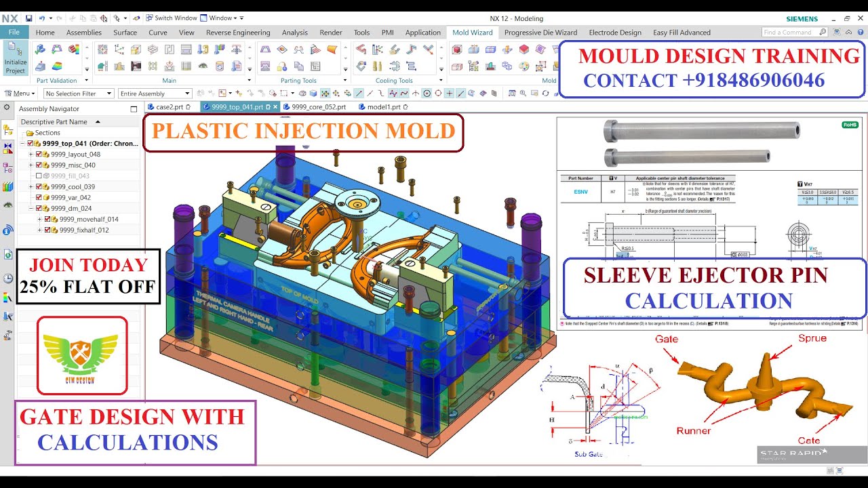
Task: Click the Cooling Circuits list icon
Action: 411,66
